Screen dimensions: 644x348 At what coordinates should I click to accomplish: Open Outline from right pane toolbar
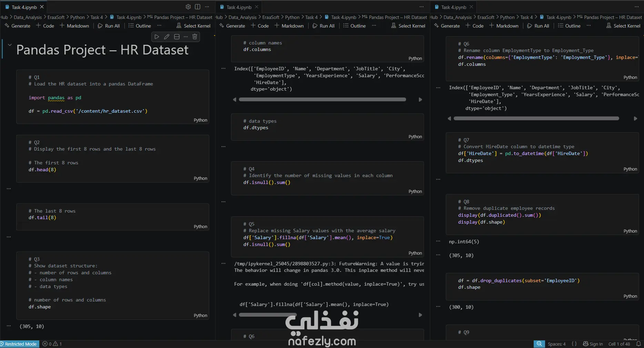tap(569, 26)
